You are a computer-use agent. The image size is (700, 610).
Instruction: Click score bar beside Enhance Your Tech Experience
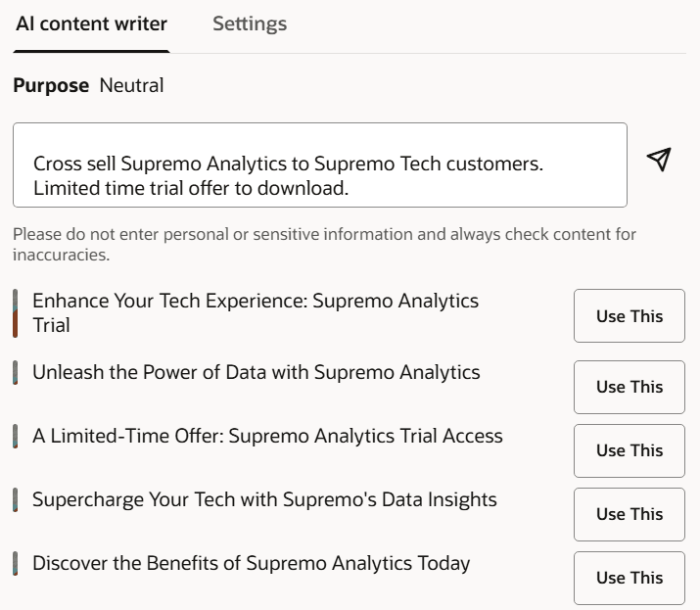coord(16,313)
